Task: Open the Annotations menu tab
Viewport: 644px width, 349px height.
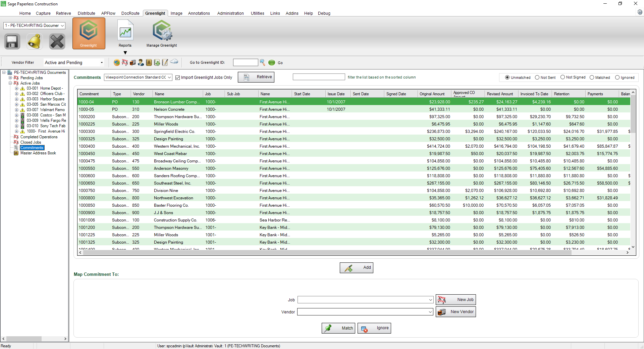Action: (199, 13)
